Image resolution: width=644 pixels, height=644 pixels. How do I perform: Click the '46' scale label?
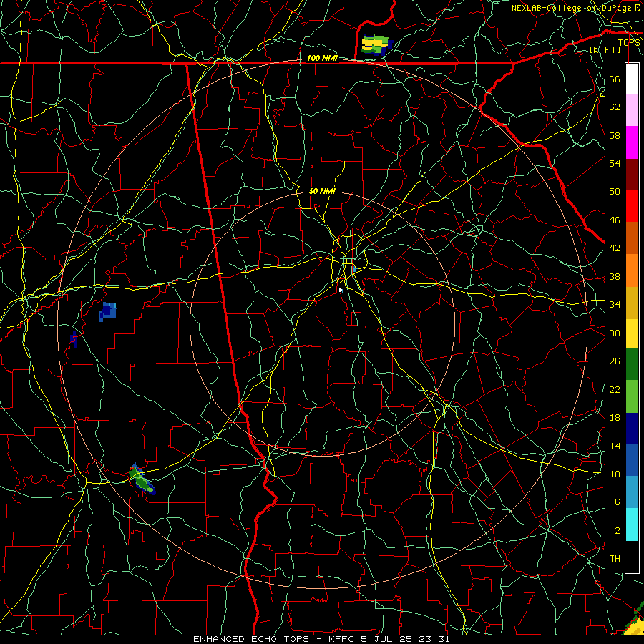615,220
